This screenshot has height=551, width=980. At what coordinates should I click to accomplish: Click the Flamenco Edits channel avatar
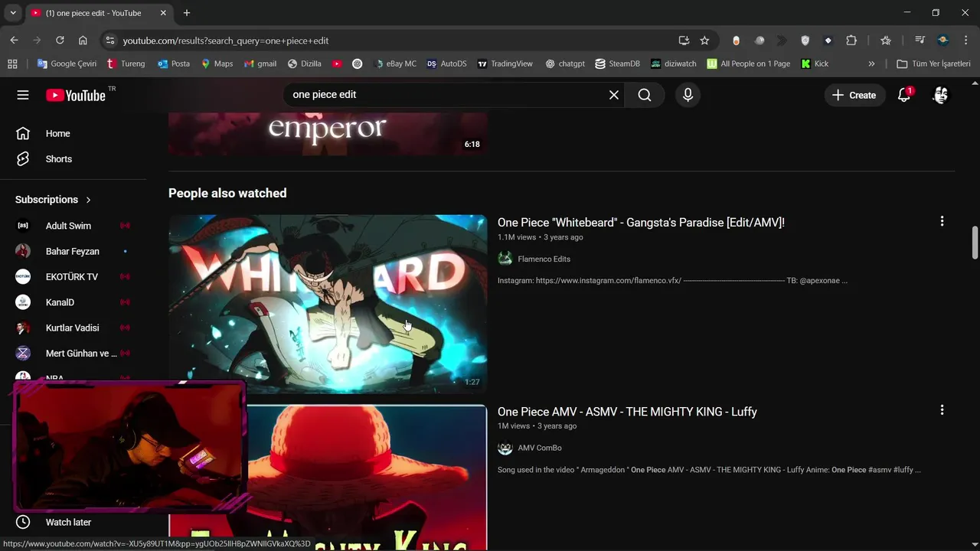pyautogui.click(x=505, y=259)
